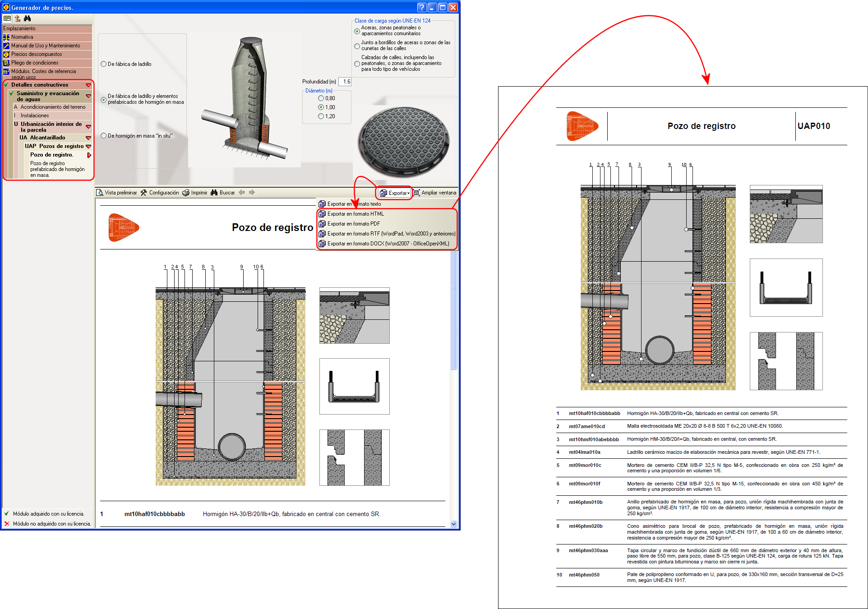Screen dimensions: 868x609
Task: Select Calzadas de calles load class option
Action: [x=357, y=64]
